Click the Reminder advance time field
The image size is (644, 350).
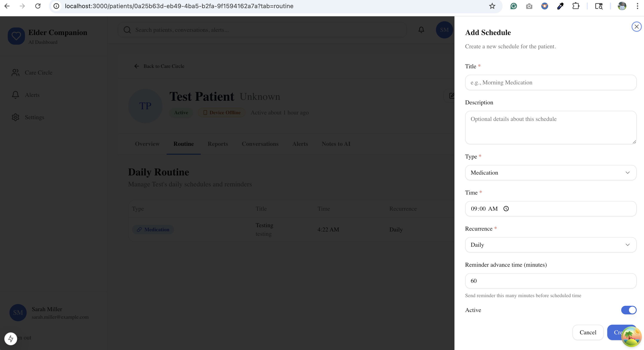pyautogui.click(x=550, y=281)
